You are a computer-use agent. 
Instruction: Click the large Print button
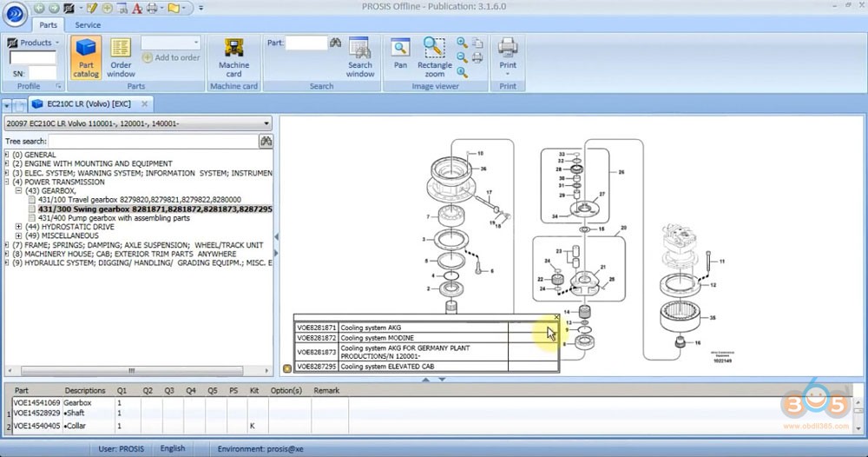coord(508,52)
